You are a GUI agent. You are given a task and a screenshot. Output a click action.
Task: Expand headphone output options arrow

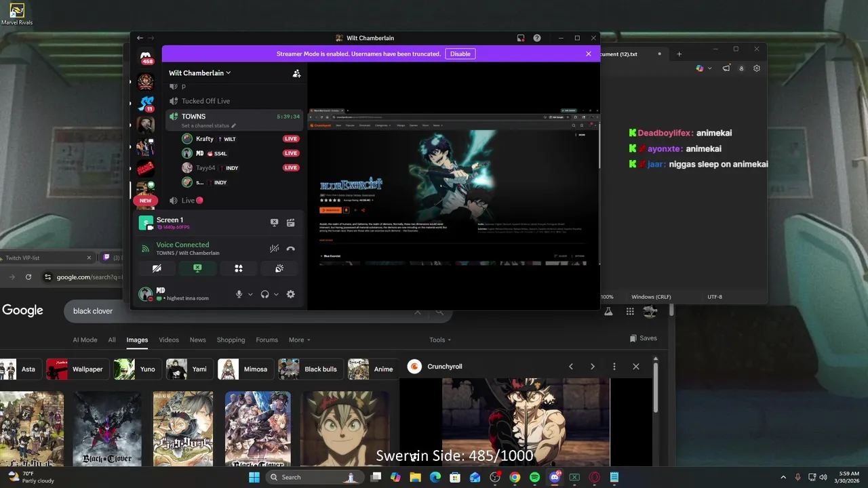pos(276,294)
